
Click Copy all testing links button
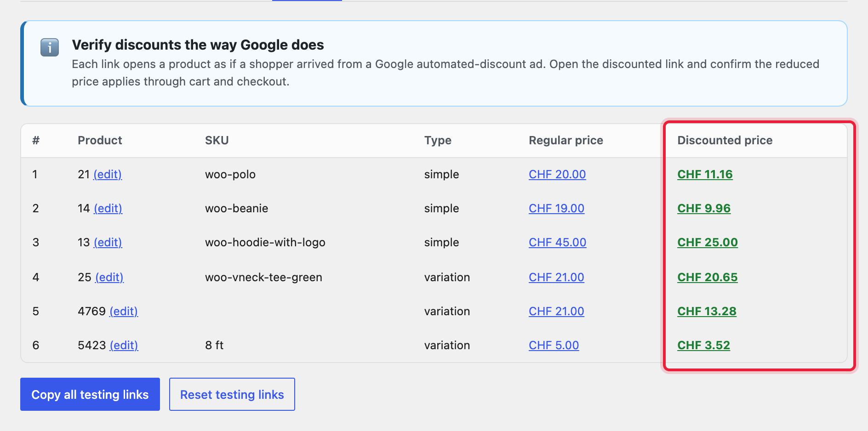tap(90, 394)
